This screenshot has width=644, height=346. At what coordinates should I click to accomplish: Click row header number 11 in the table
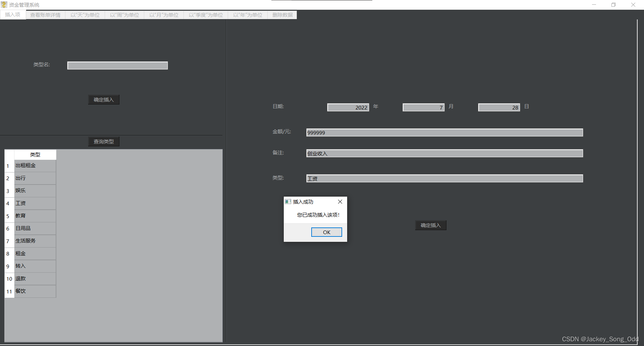pos(9,291)
